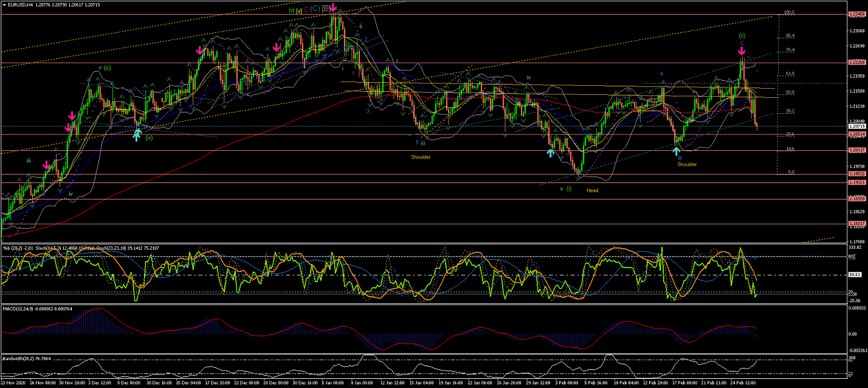Select the cyan up arrow left of the Head low
This screenshot has height=388, width=868.
(x=550, y=153)
